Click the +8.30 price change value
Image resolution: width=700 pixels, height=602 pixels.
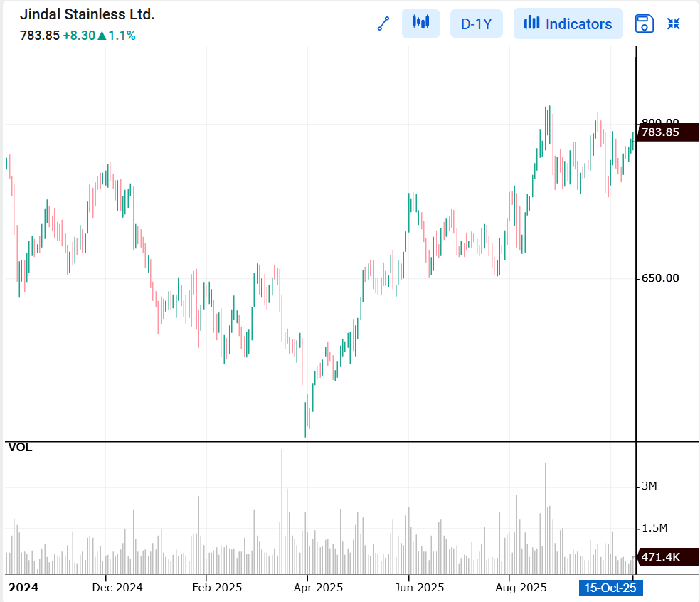pos(79,36)
